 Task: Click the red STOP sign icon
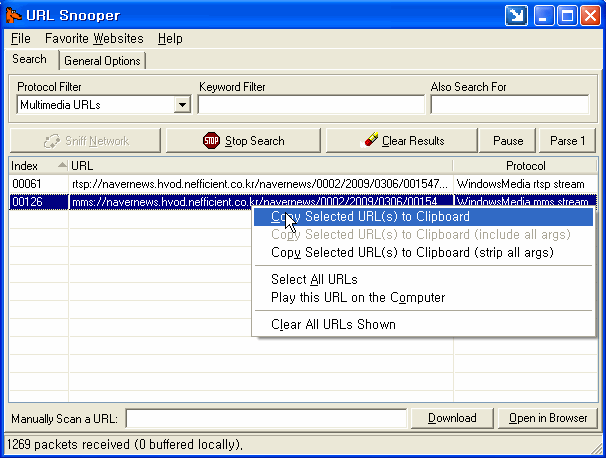pyautogui.click(x=211, y=140)
